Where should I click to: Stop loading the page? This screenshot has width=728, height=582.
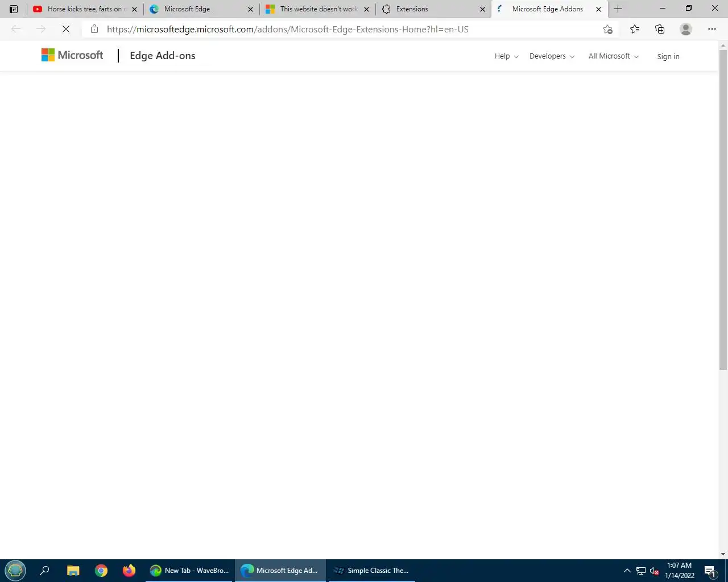(66, 29)
